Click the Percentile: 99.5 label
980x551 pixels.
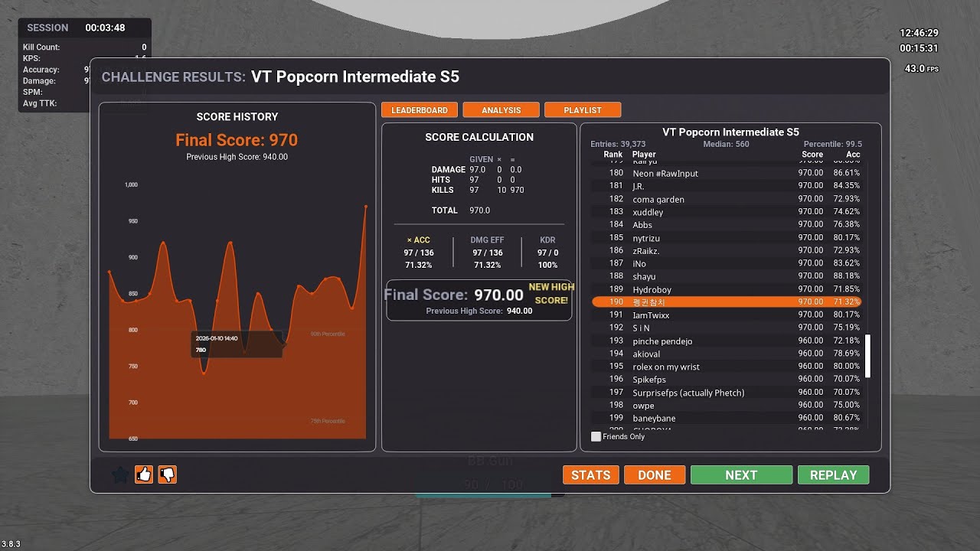click(833, 144)
